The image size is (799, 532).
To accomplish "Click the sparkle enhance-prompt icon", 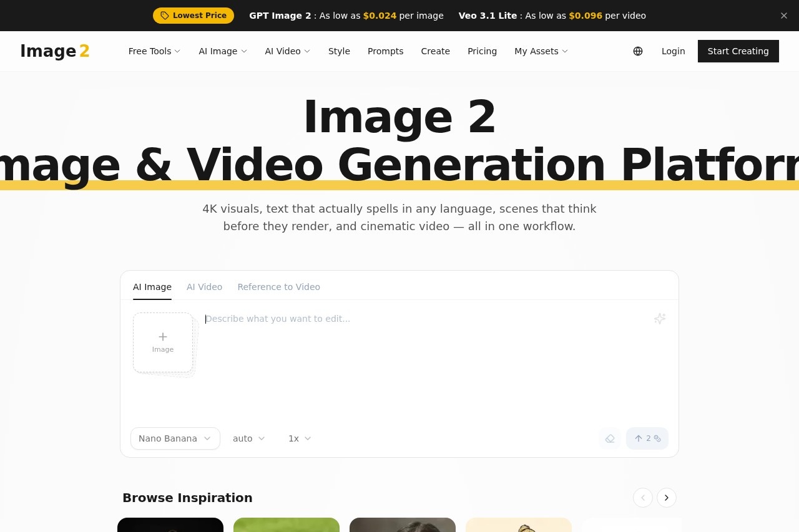I will [x=660, y=319].
